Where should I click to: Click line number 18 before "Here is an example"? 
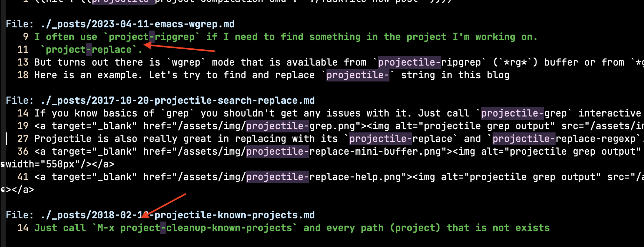23,75
